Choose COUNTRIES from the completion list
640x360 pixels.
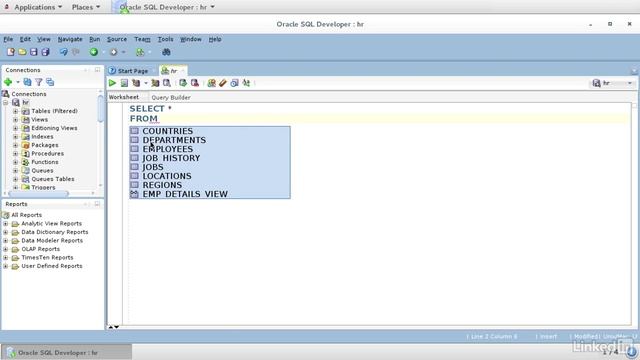pyautogui.click(x=210, y=131)
